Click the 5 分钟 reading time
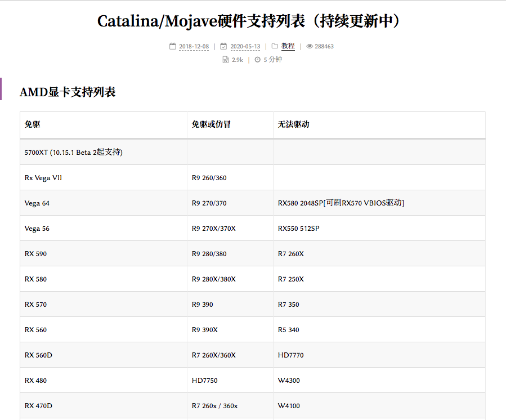This screenshot has width=506, height=420. tap(272, 60)
